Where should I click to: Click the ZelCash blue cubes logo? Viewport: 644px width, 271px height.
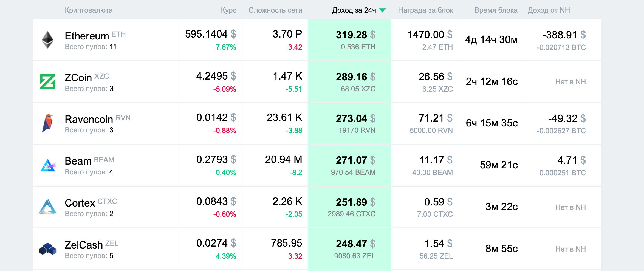[x=48, y=249]
